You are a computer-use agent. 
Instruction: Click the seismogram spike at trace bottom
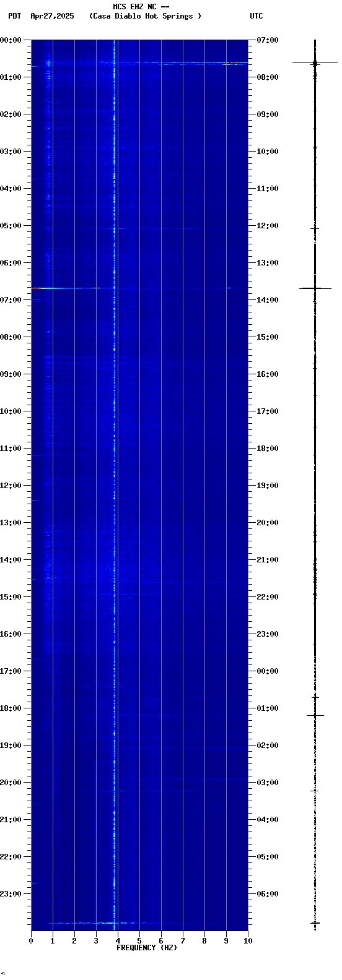[x=315, y=923]
